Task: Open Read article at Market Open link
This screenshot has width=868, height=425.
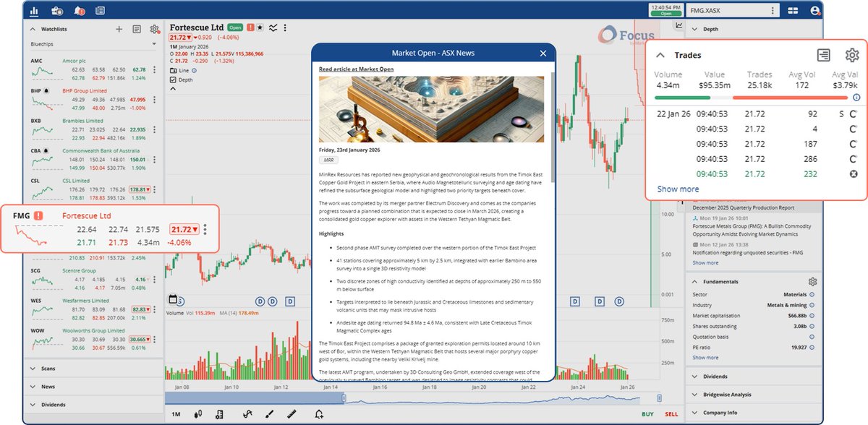Action: point(357,69)
